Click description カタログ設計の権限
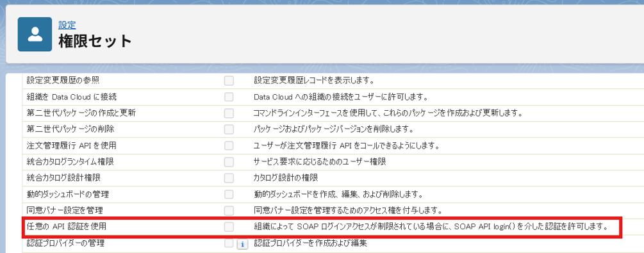 pyautogui.click(x=286, y=178)
